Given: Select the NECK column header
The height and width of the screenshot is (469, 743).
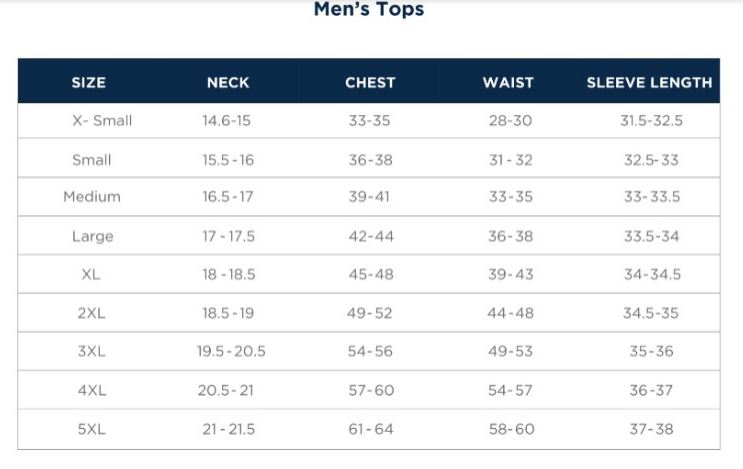Looking at the screenshot, I should click(228, 82).
